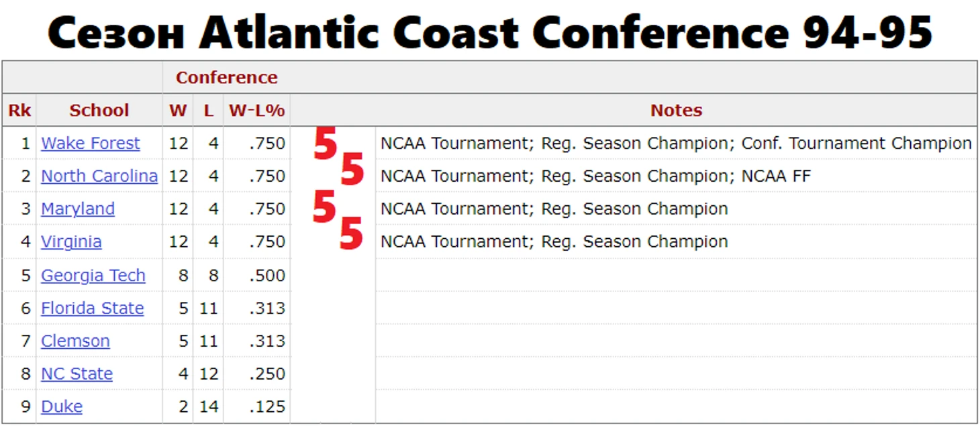The width and height of the screenshot is (980, 426).
Task: Go to the Clemson team page
Action: (75, 341)
